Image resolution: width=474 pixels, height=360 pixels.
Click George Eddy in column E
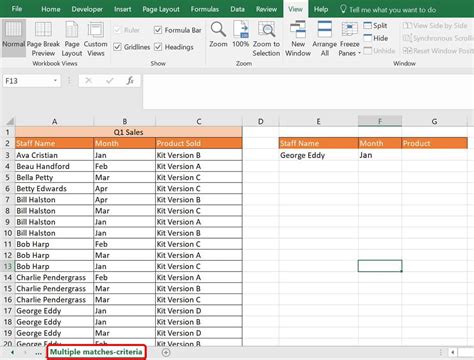[319, 155]
